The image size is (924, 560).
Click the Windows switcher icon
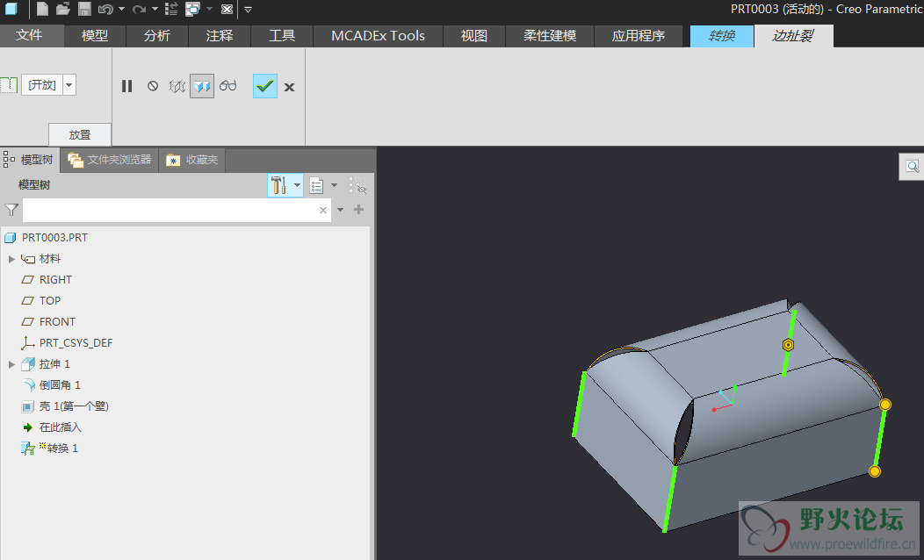coord(192,9)
